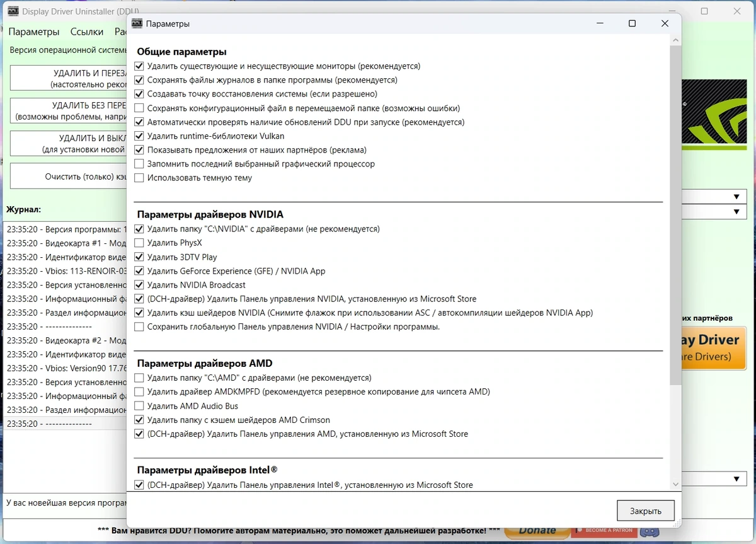Click the NVIDIA logo image
This screenshot has width=756, height=544.
[715, 115]
